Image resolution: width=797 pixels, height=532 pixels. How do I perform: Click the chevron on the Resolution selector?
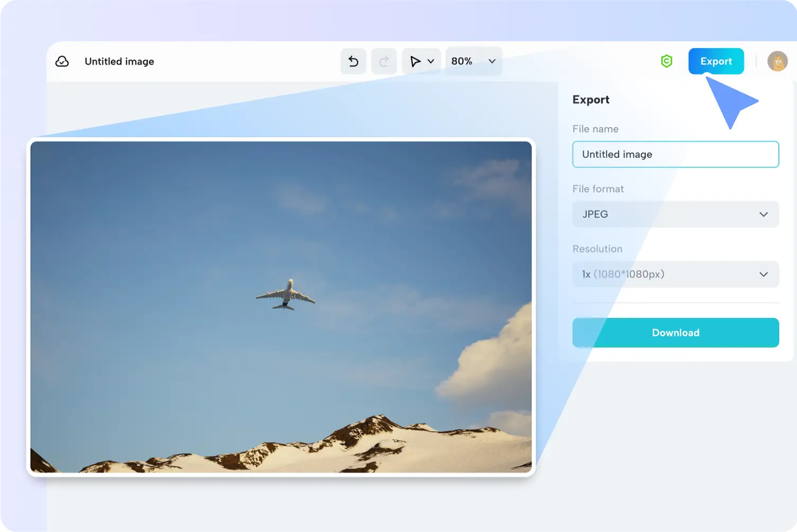[764, 274]
